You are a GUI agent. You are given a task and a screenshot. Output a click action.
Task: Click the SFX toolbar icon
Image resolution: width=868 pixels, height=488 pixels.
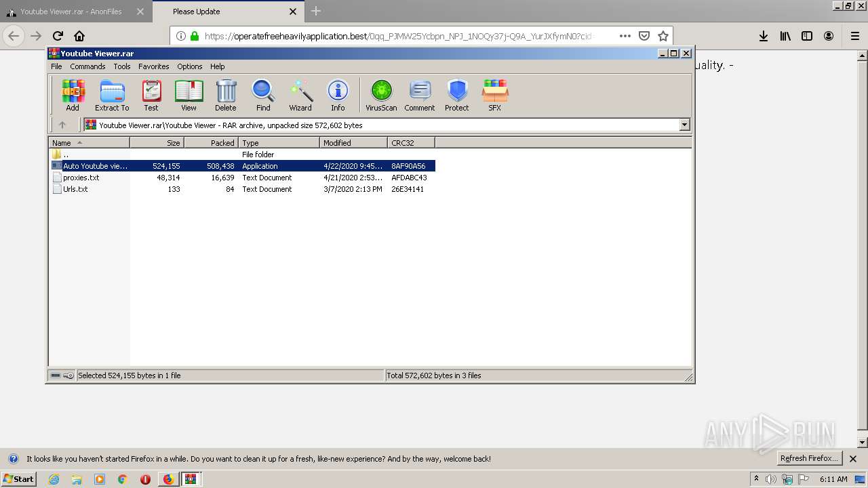[495, 95]
